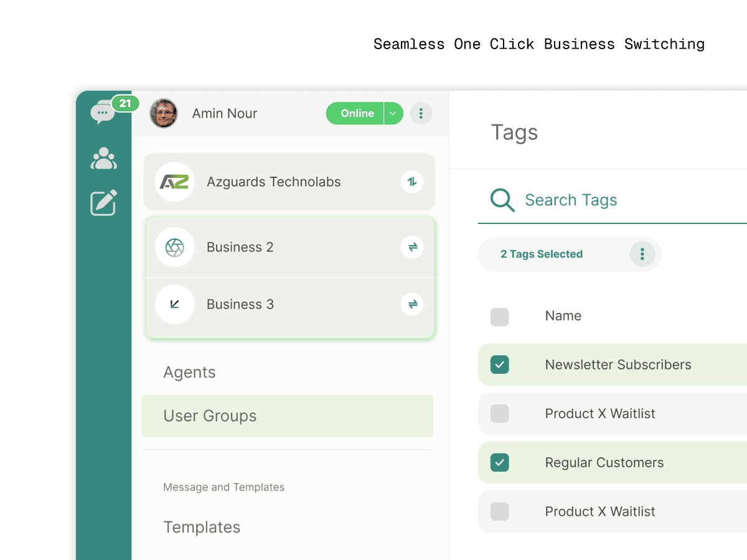Open three-dot menu for 2 Tags Selected
The height and width of the screenshot is (560, 747).
coord(642,254)
